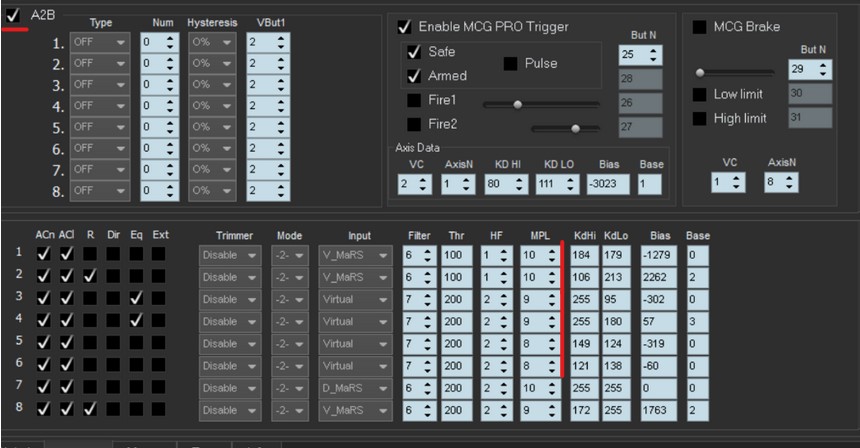Tick the High limit checkbox
This screenshot has height=448, width=860.
699,118
